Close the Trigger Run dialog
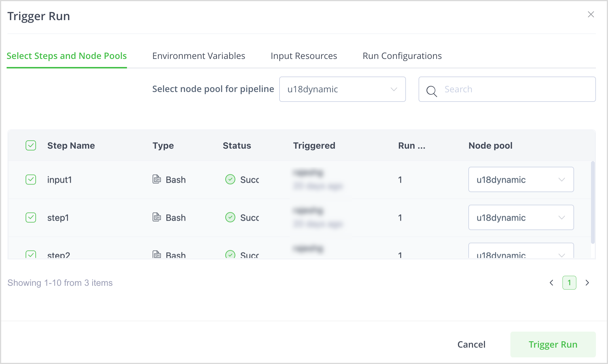The image size is (608, 364). (x=591, y=14)
